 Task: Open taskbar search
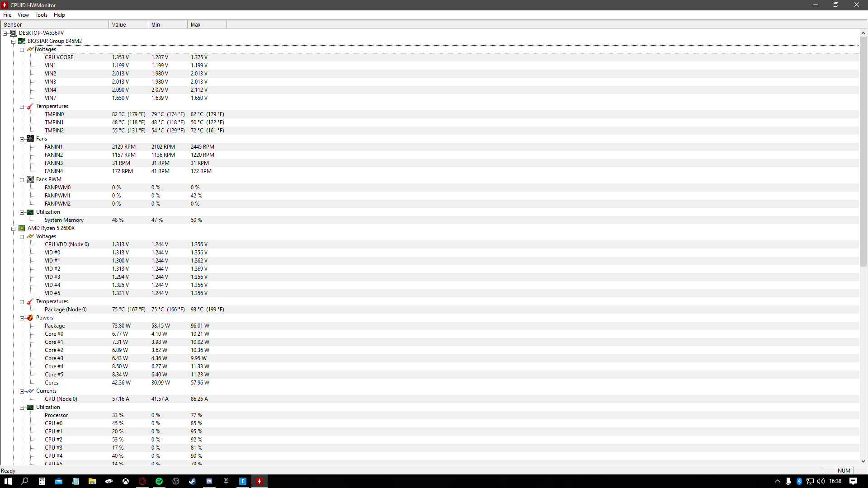point(25,481)
